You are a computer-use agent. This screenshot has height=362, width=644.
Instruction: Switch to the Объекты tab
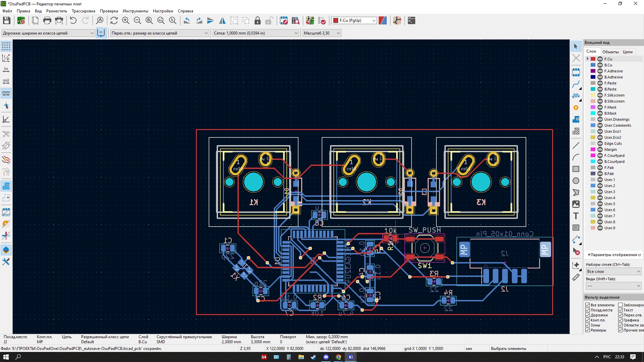(x=610, y=52)
